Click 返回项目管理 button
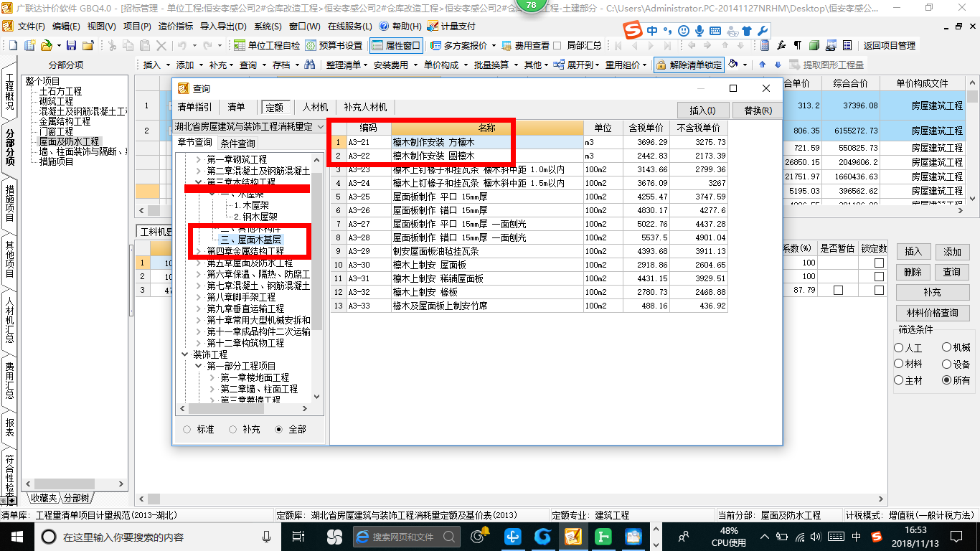The height and width of the screenshot is (551, 980). (889, 45)
